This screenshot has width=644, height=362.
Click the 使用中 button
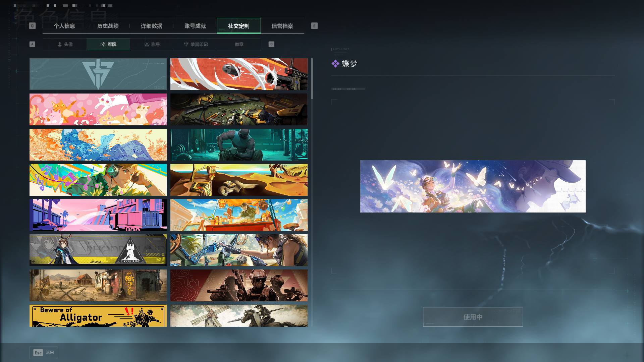pos(473,317)
